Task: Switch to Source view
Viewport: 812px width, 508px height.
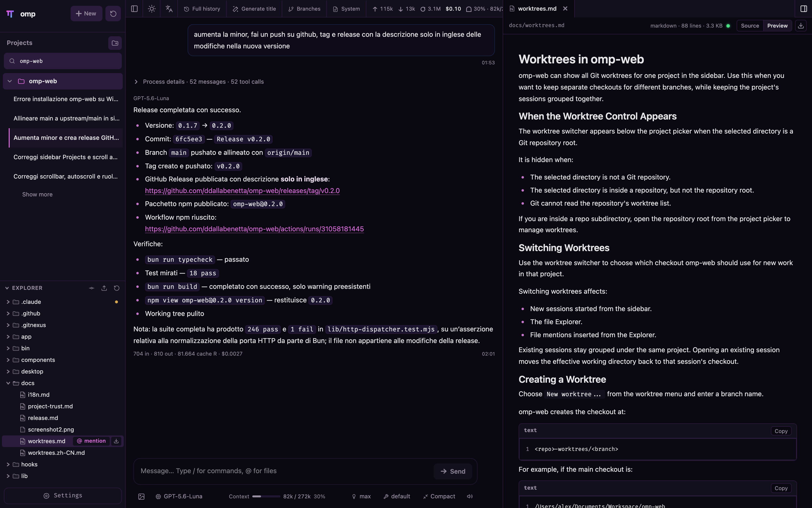Action: pyautogui.click(x=750, y=26)
